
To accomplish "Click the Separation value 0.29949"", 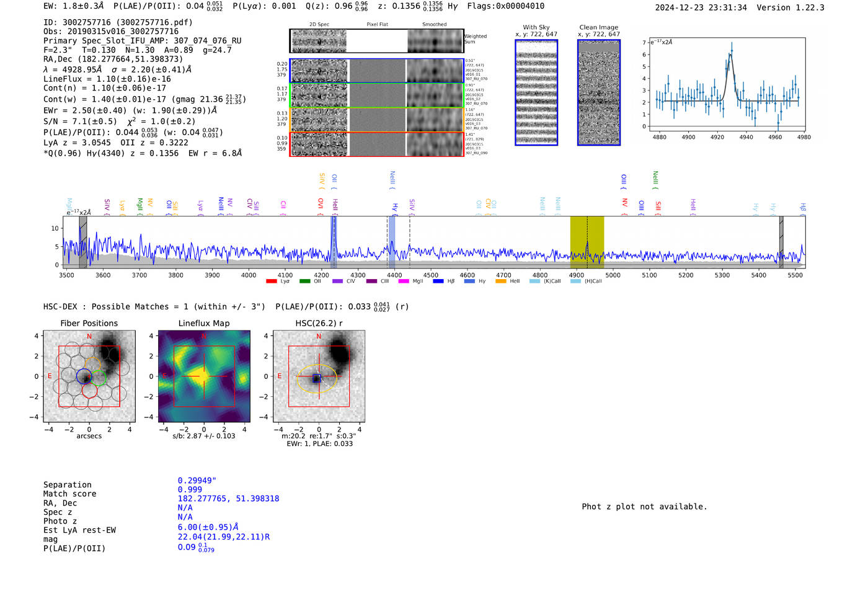I will pos(197,481).
